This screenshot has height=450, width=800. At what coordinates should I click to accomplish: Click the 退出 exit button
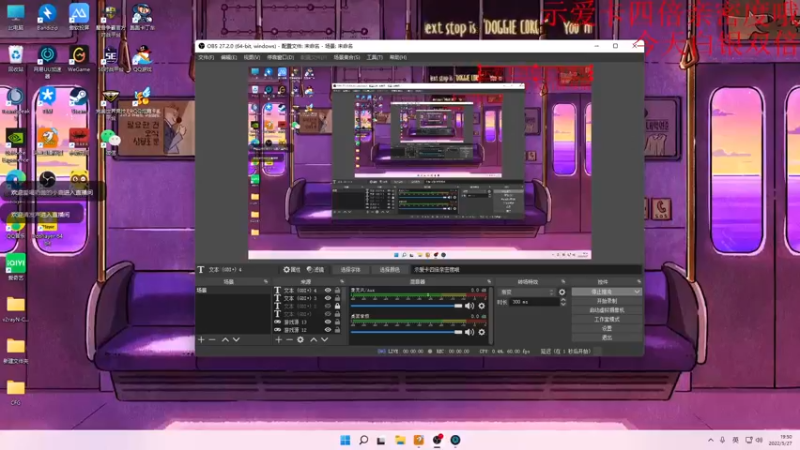tap(607, 337)
